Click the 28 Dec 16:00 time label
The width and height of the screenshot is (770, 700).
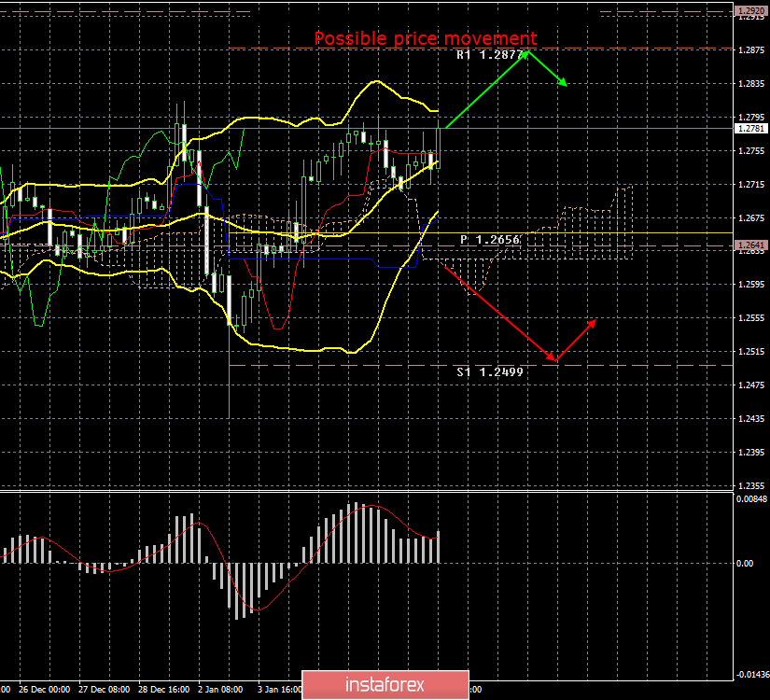pos(164,689)
